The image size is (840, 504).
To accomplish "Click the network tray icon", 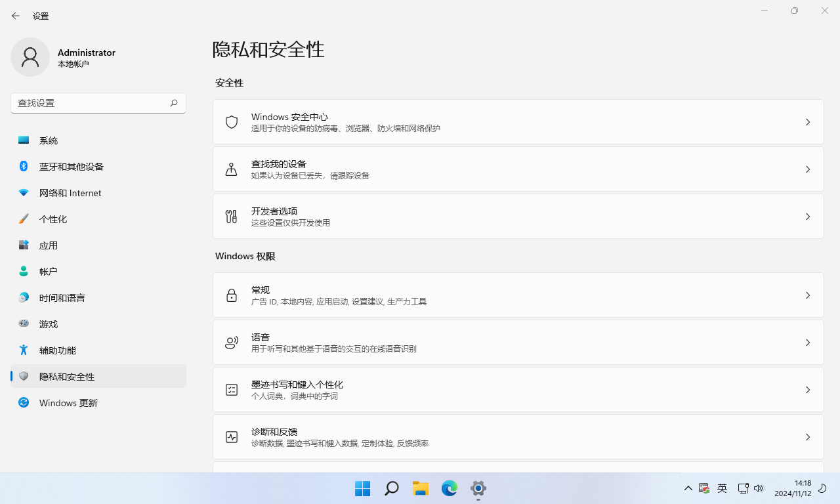I will click(x=744, y=488).
